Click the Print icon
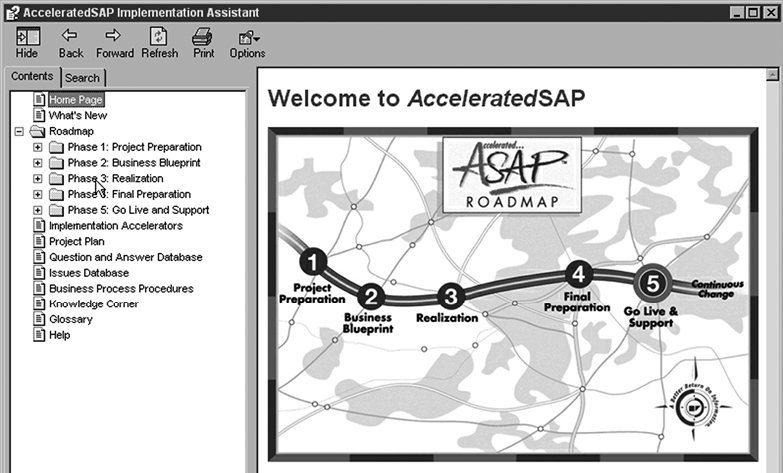This screenshot has width=783, height=473. click(x=203, y=36)
